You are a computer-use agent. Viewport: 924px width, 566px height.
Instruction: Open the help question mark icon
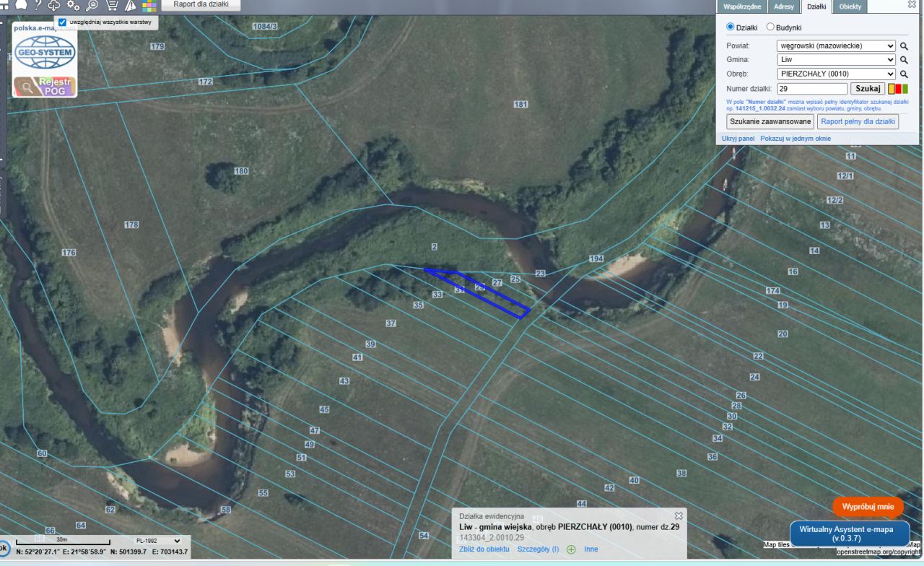click(37, 5)
